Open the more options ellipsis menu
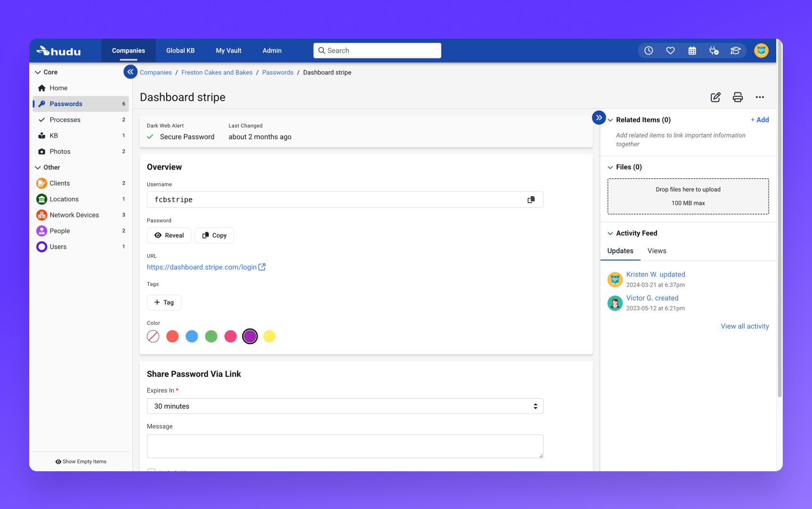The image size is (812, 509). tap(760, 98)
